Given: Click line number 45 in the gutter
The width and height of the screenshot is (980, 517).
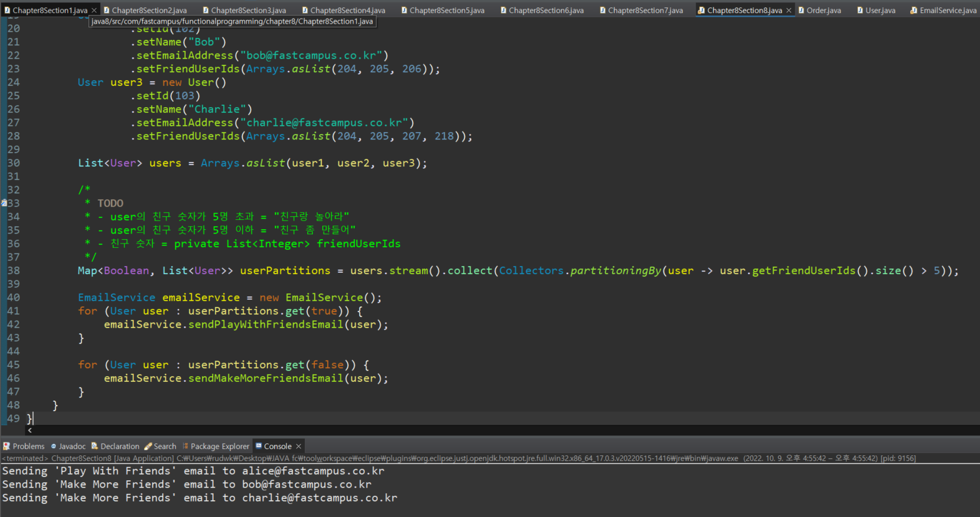Looking at the screenshot, I should pos(13,364).
